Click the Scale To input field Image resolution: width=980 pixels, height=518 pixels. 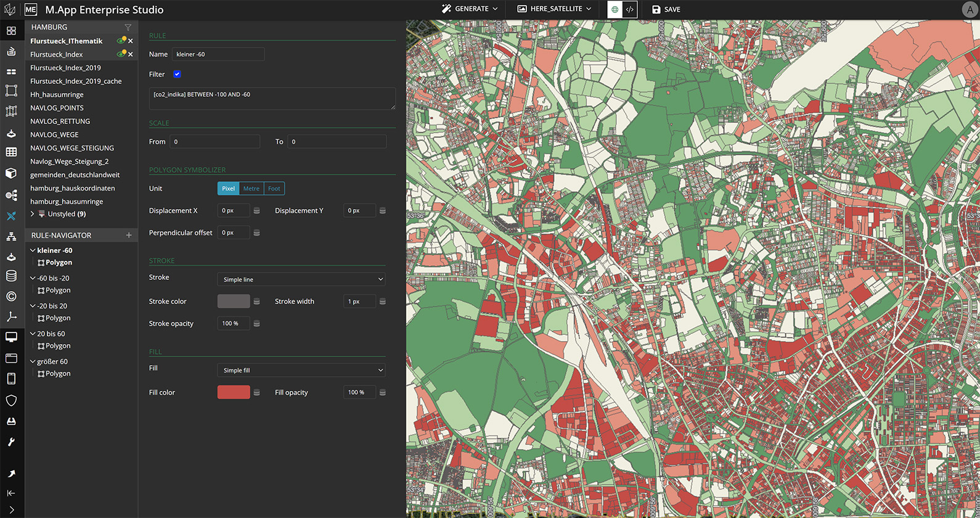point(337,142)
